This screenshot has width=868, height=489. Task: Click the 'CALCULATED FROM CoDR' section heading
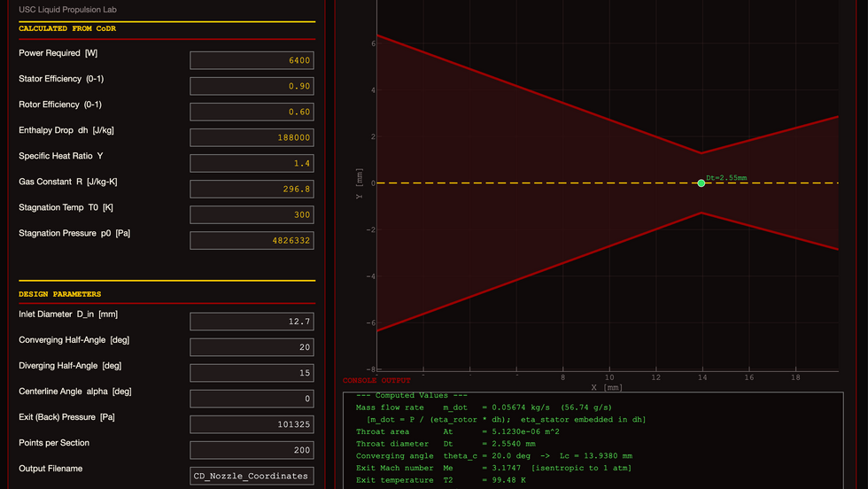coord(67,28)
